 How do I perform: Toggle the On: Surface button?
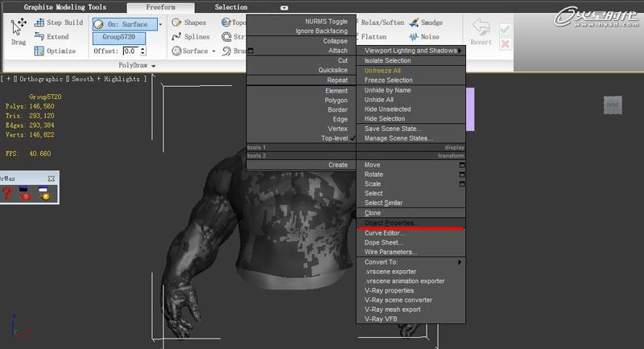[125, 24]
